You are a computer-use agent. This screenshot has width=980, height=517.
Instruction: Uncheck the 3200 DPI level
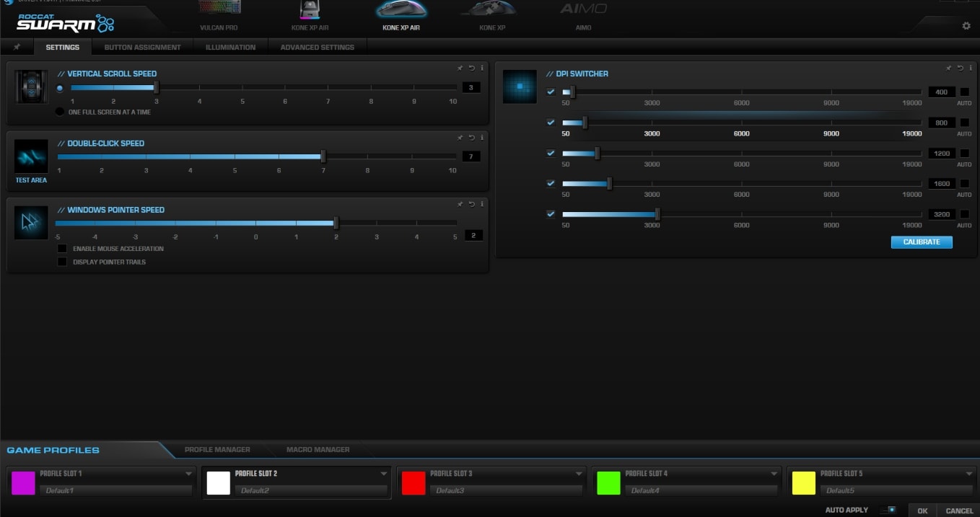(x=551, y=214)
